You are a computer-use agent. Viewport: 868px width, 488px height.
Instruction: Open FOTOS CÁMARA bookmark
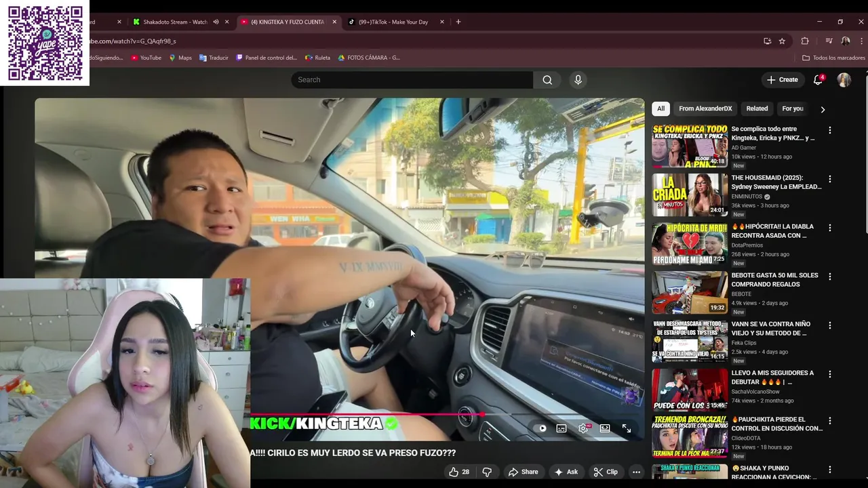[x=369, y=58]
